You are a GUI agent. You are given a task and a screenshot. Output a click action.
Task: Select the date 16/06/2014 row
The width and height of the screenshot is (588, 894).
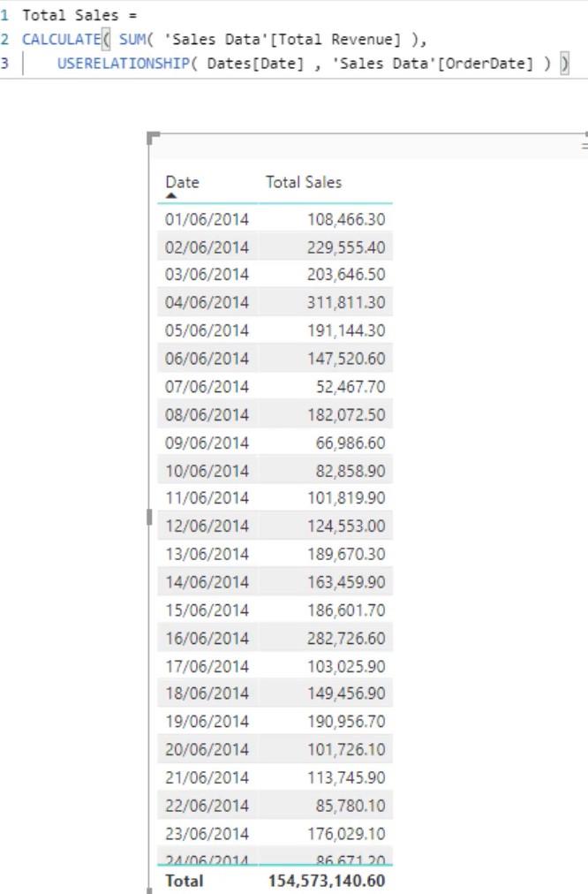click(x=275, y=638)
